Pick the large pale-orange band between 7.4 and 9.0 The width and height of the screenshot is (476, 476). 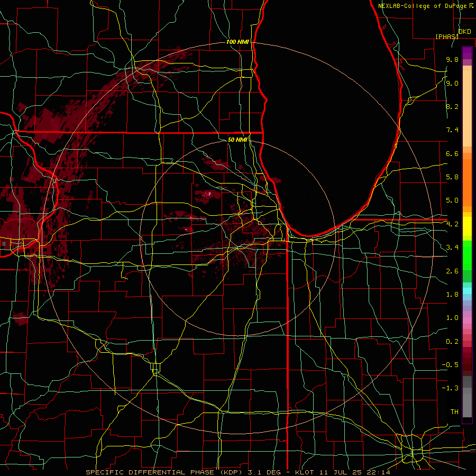pos(467,108)
